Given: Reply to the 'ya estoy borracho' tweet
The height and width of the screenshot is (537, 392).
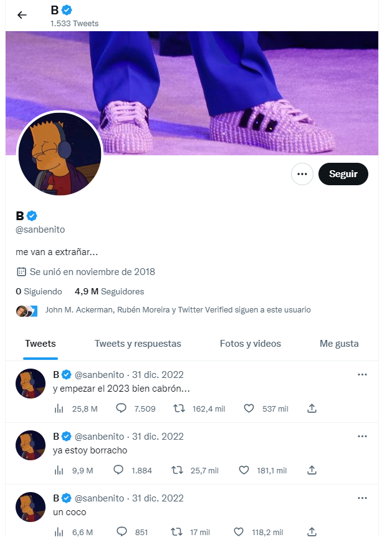Looking at the screenshot, I should coord(120,470).
